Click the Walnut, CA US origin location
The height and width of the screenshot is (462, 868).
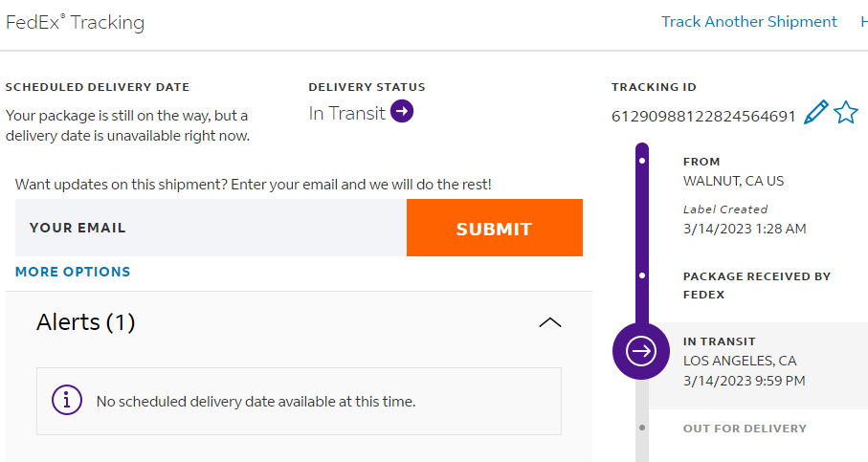[x=733, y=181]
